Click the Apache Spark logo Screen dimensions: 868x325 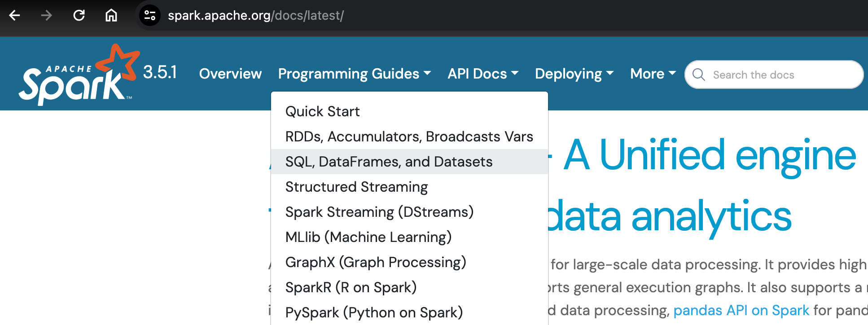coord(79,74)
